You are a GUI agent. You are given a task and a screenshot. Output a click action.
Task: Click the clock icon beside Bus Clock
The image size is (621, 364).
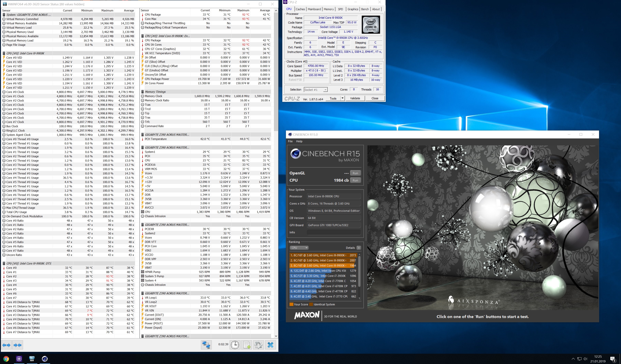point(4,126)
